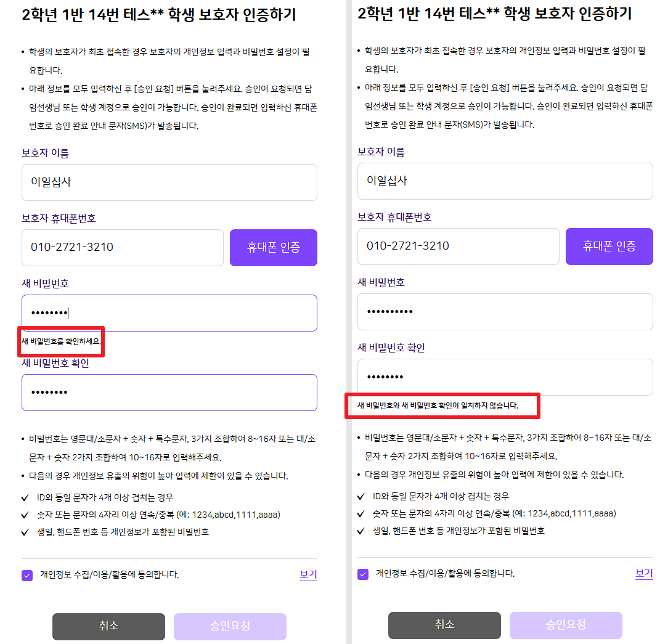Screen dimensions: 660x644
Task: Click 승인요청 button in left form
Action: click(230, 626)
